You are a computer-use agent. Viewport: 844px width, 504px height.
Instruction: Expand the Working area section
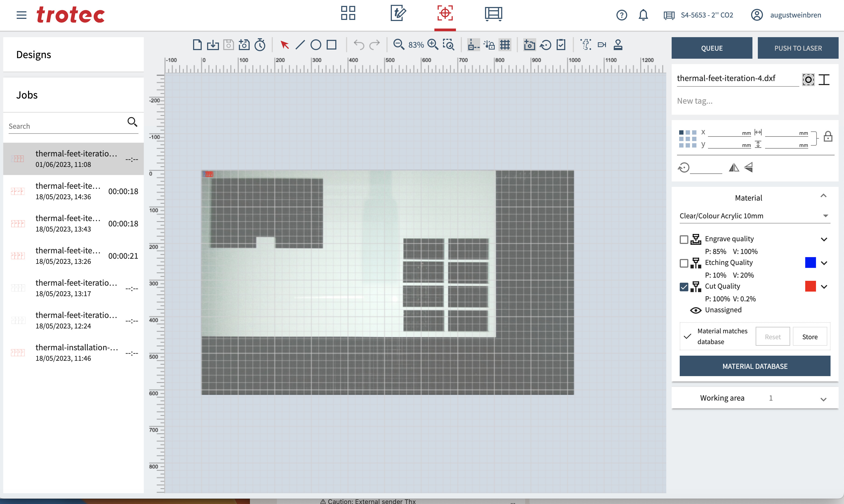(823, 399)
